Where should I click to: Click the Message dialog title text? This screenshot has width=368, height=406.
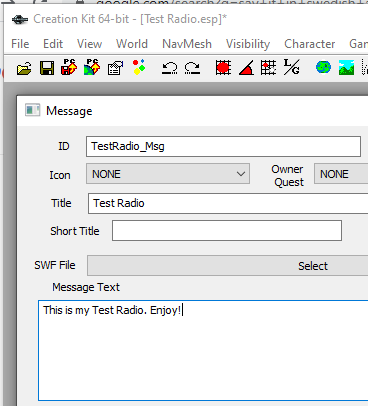click(69, 111)
